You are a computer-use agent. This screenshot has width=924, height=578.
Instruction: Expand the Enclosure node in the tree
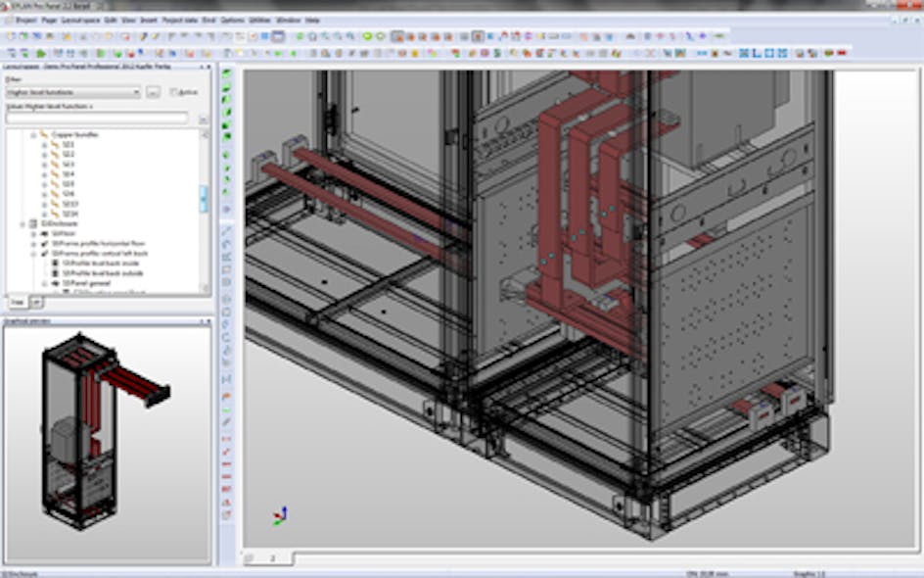point(22,224)
